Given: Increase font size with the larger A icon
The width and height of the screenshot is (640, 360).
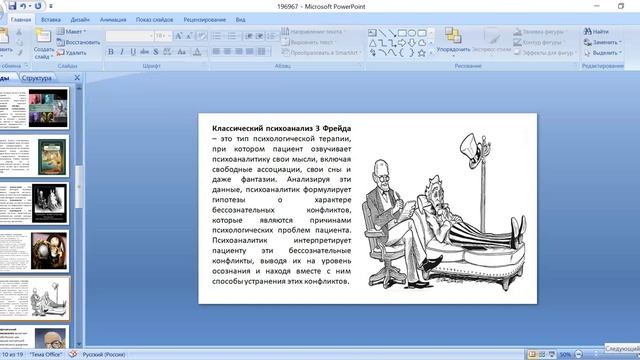Looking at the screenshot, I should pos(179,36).
